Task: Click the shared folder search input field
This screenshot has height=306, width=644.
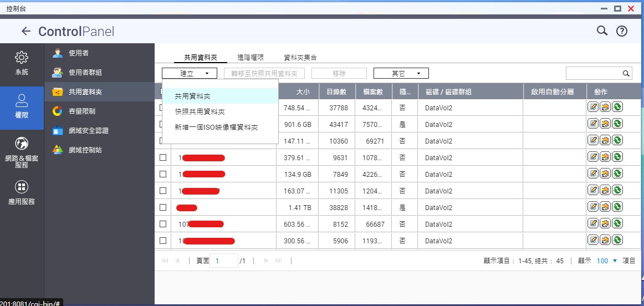Action: (593, 73)
